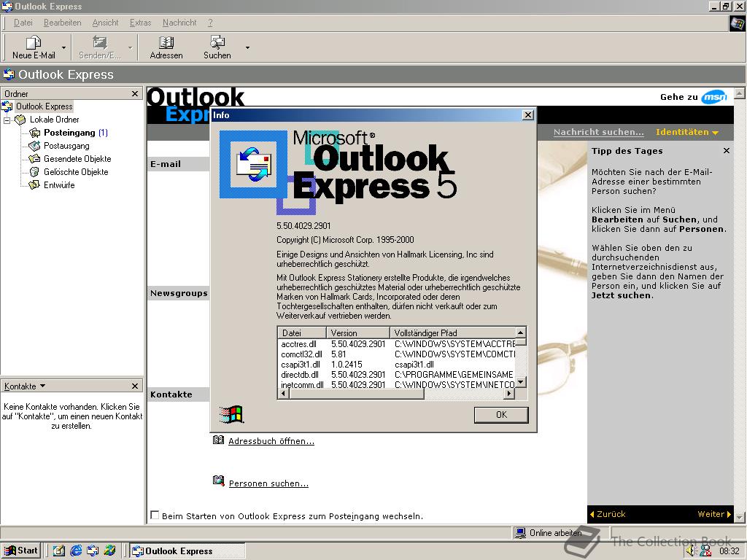This screenshot has height=560, width=747.
Task: Open the Bearbeiten menu
Action: 63,23
